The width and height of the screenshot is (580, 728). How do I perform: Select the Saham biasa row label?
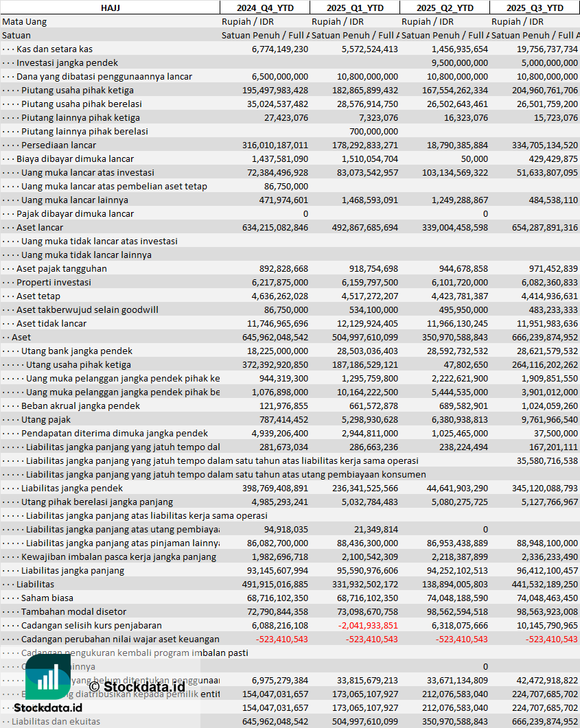[x=47, y=598]
